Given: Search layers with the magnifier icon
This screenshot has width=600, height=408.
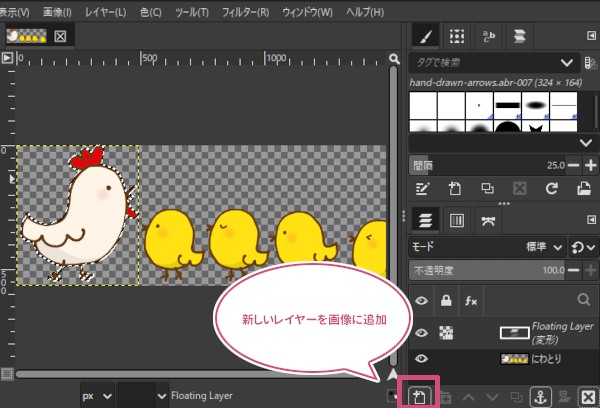Looking at the screenshot, I should pyautogui.click(x=584, y=300).
